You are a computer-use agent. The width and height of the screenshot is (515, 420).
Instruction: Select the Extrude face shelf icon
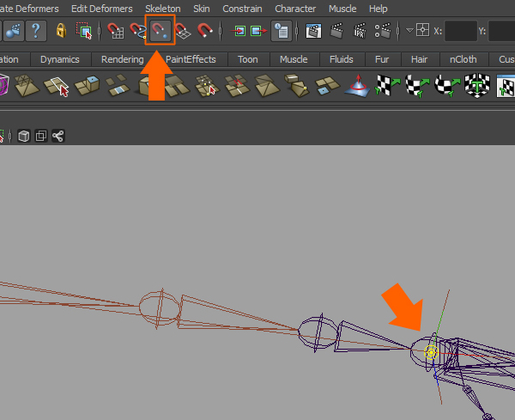coord(87,85)
